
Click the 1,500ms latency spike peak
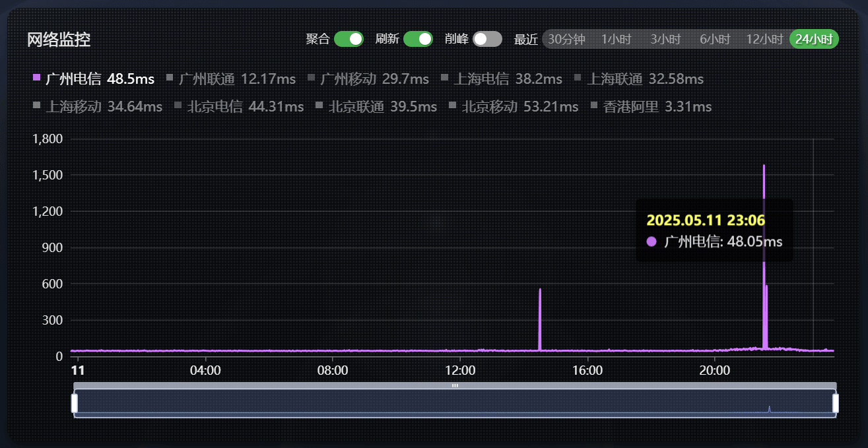point(764,166)
